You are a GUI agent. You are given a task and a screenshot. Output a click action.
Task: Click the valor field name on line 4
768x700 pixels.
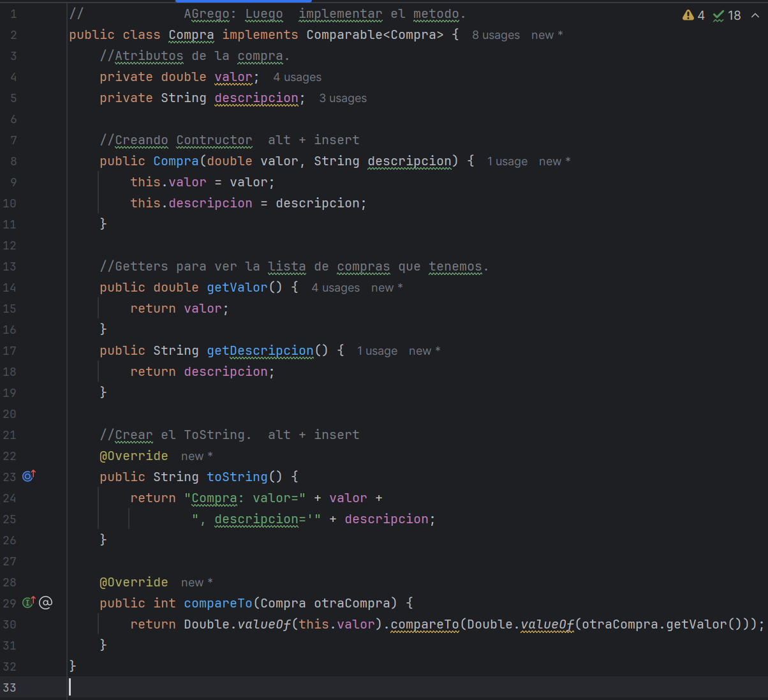coord(233,77)
